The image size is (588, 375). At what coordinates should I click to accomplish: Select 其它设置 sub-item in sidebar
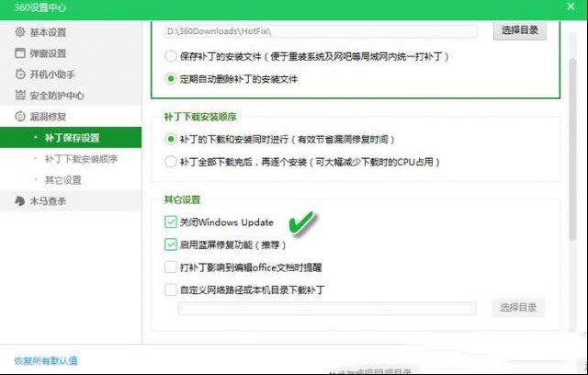click(x=63, y=180)
